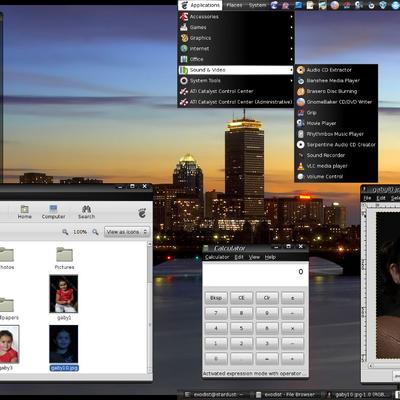Screen dimensions: 400x400
Task: Expand the Office submenu
Action: (x=236, y=59)
